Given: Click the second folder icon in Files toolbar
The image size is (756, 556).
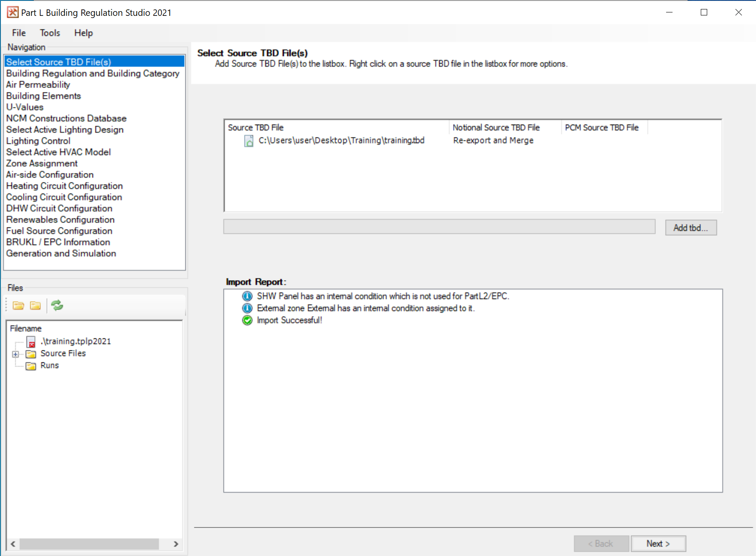Looking at the screenshot, I should tap(36, 305).
